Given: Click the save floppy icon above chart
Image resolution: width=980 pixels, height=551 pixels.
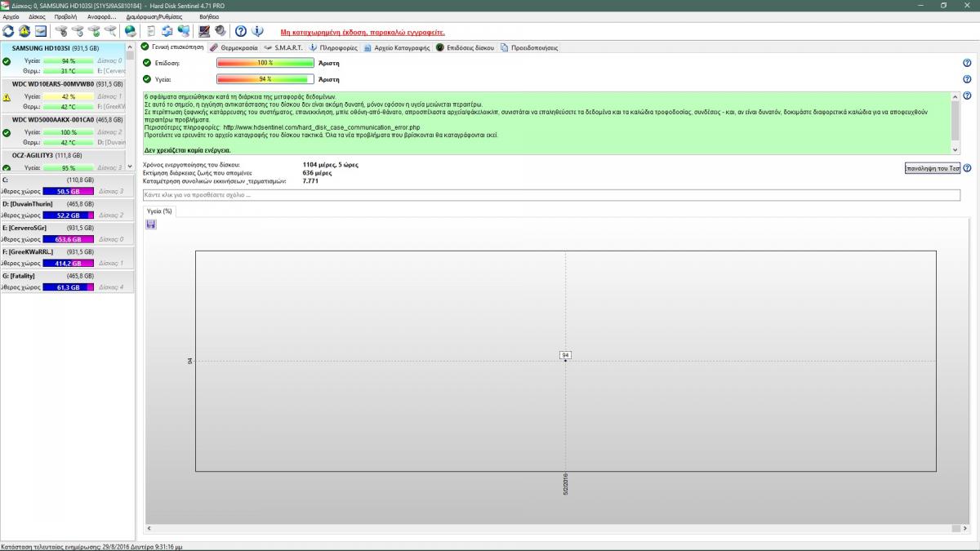Looking at the screenshot, I should tap(151, 224).
